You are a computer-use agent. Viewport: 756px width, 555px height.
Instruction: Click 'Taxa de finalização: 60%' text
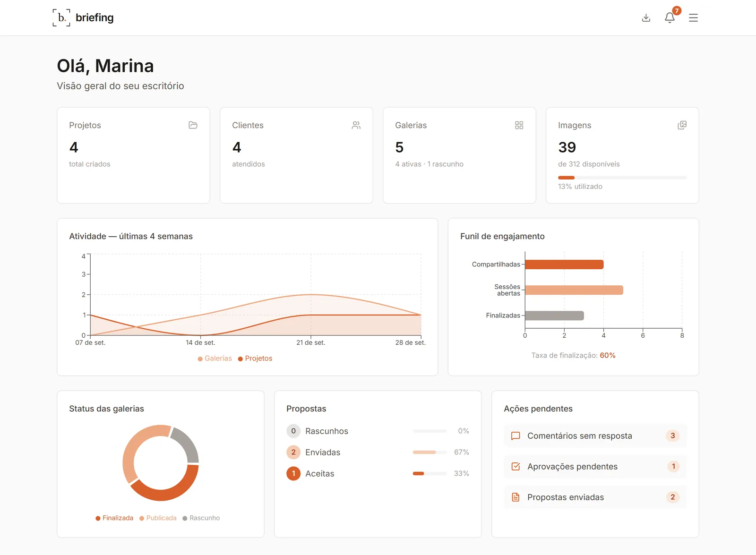(573, 355)
